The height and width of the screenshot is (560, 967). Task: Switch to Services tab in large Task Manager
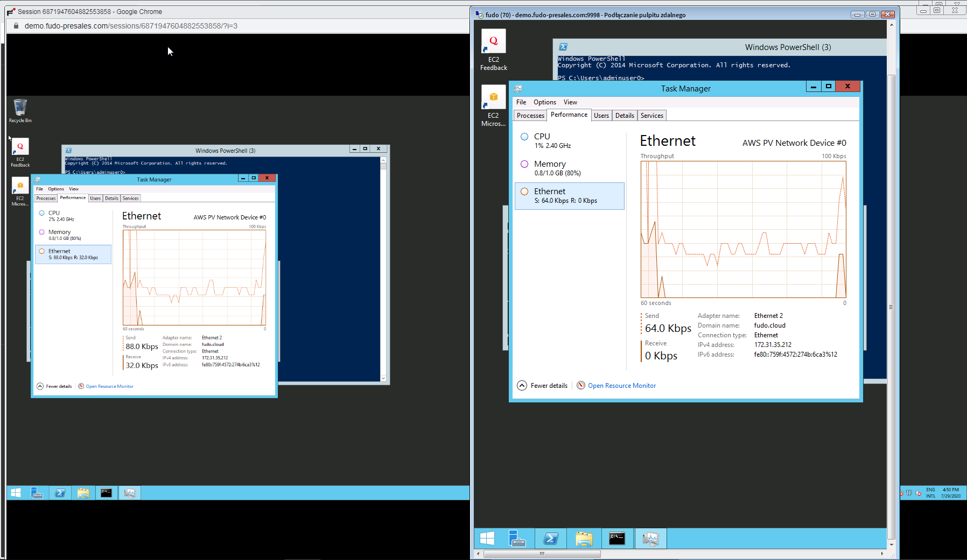click(x=652, y=116)
